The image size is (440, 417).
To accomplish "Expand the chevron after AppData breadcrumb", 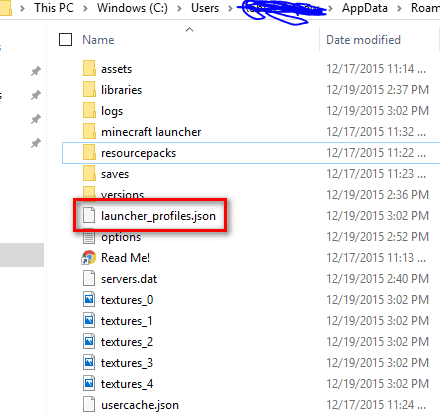I will pyautogui.click(x=399, y=8).
